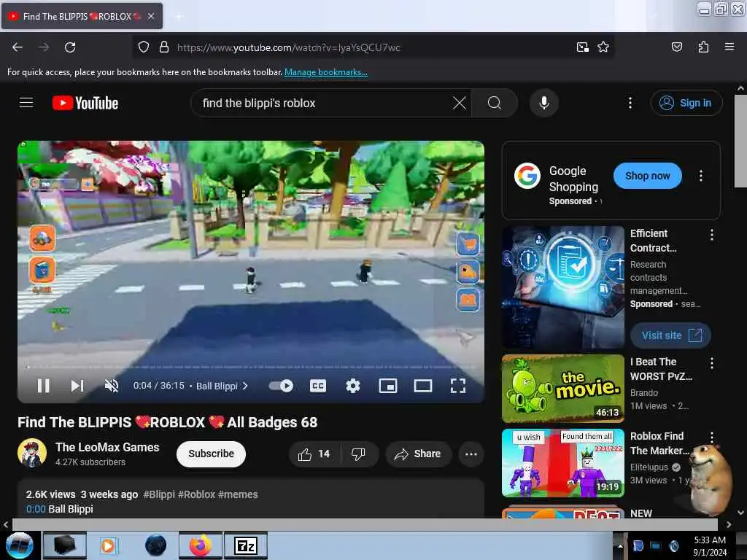Switch to theater mode icon
747x560 pixels.
tap(423, 386)
